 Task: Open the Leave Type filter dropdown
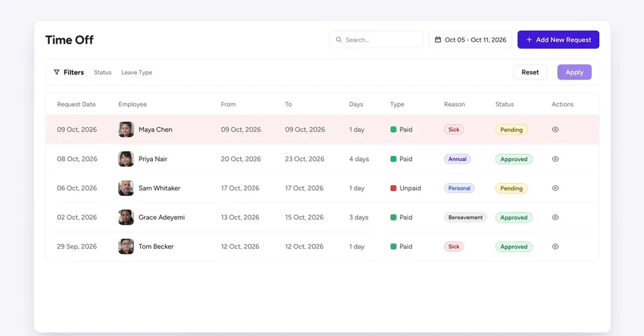click(x=137, y=72)
